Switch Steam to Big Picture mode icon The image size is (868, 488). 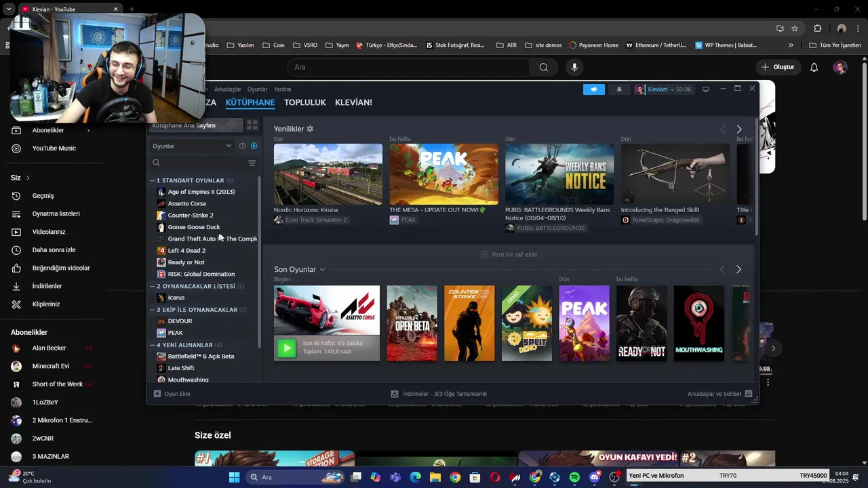pos(705,89)
